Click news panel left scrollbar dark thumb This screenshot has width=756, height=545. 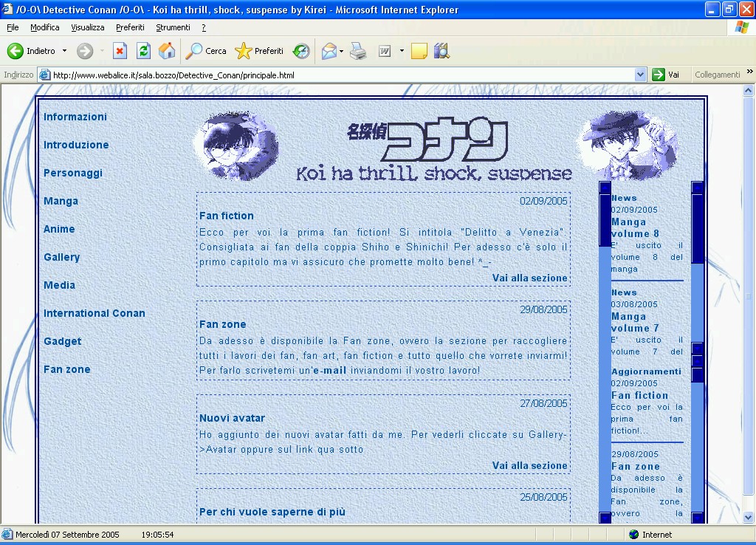(x=605, y=220)
